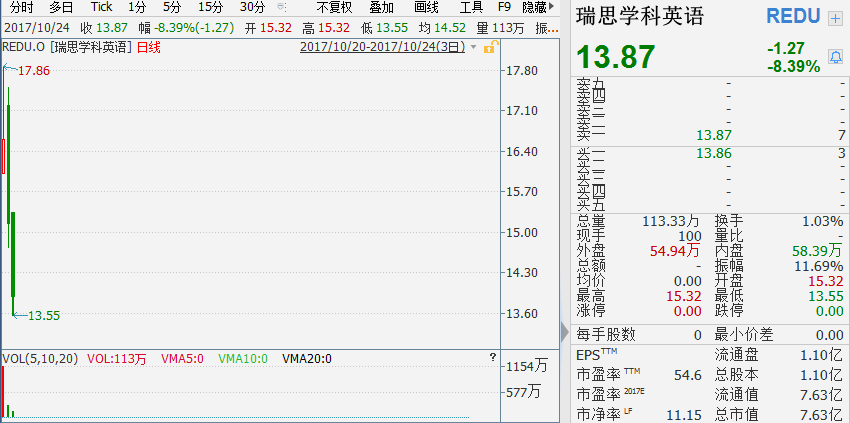The image size is (850, 423).
Task: Click the VOL(5,10,20) indicator label
Action: pyautogui.click(x=40, y=358)
